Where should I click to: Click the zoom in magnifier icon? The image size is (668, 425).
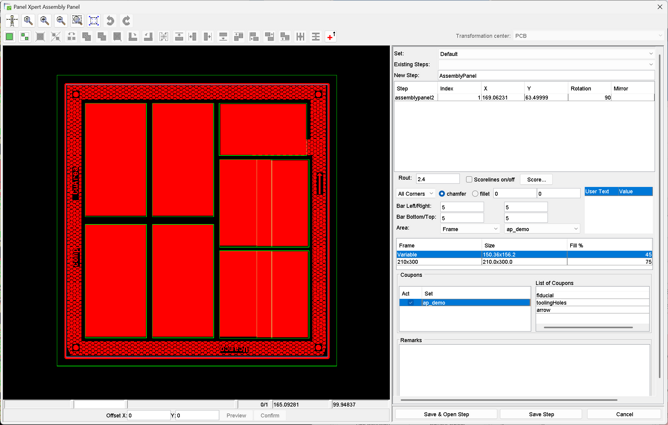[28, 20]
